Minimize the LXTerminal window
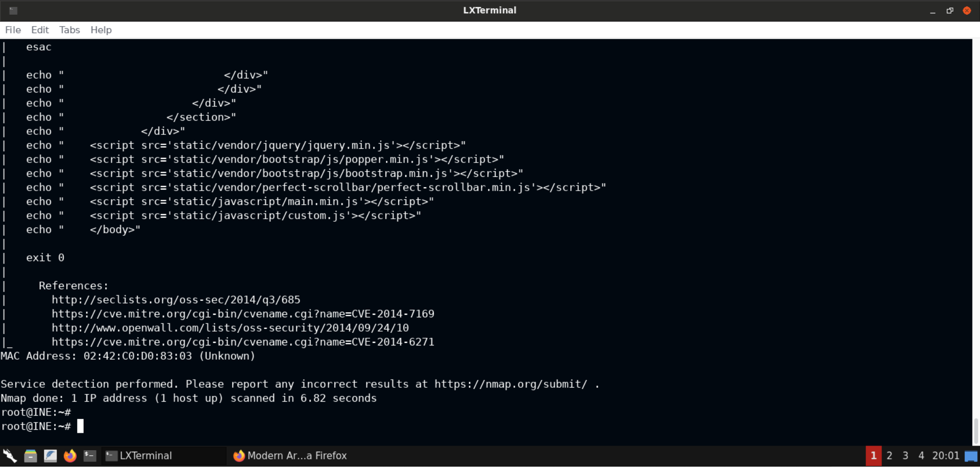The image size is (980, 467). click(933, 11)
